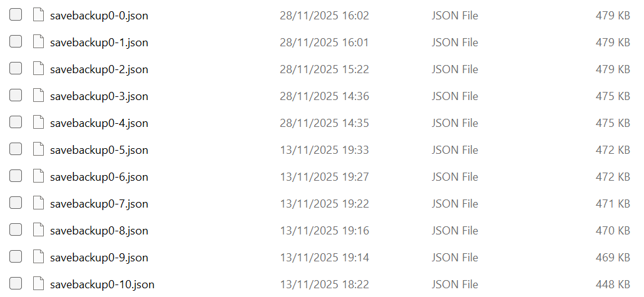Open the file name savebackup0-1.json
The width and height of the screenshot is (644, 297).
(99, 43)
